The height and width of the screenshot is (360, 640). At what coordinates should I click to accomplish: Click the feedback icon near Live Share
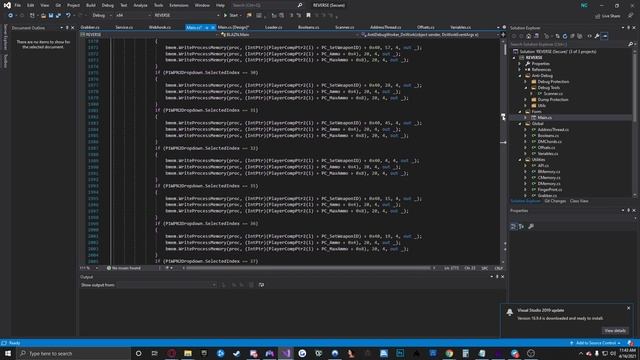[631, 16]
